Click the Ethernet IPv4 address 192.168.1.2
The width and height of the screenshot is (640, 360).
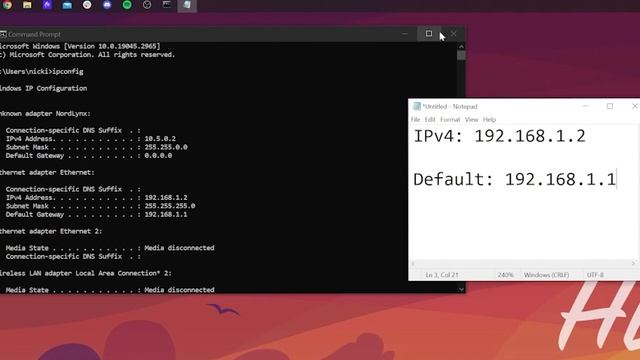click(x=166, y=198)
